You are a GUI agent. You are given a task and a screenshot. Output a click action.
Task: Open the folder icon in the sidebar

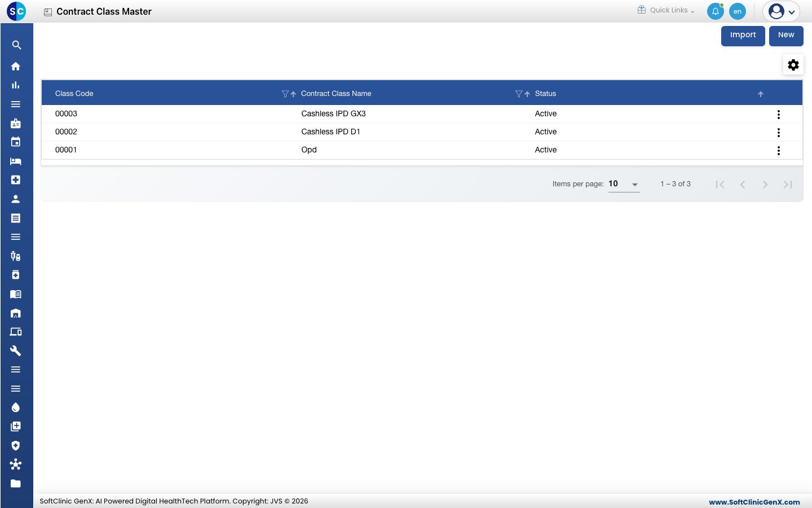pyautogui.click(x=16, y=483)
